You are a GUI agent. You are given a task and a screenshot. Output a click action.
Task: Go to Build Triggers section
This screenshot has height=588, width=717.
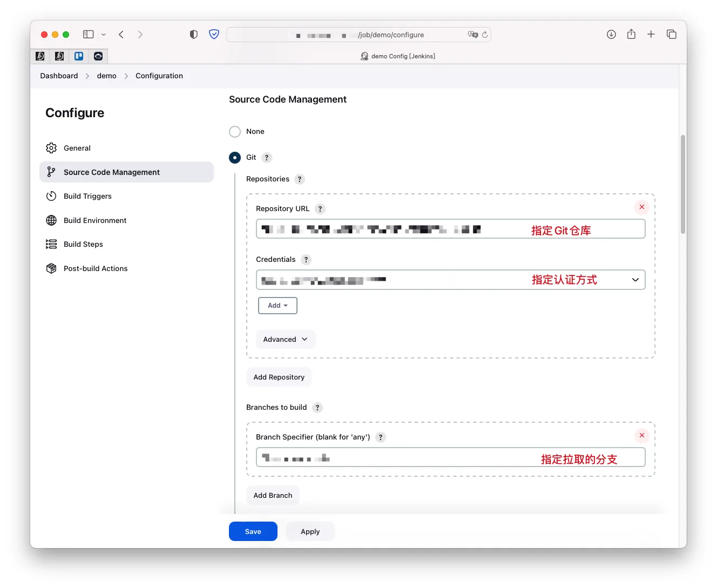(87, 197)
